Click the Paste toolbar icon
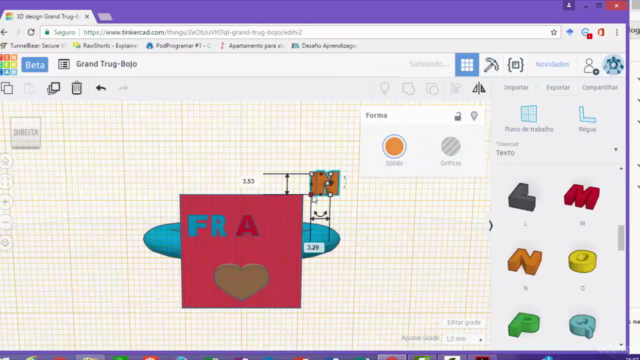 (29, 88)
